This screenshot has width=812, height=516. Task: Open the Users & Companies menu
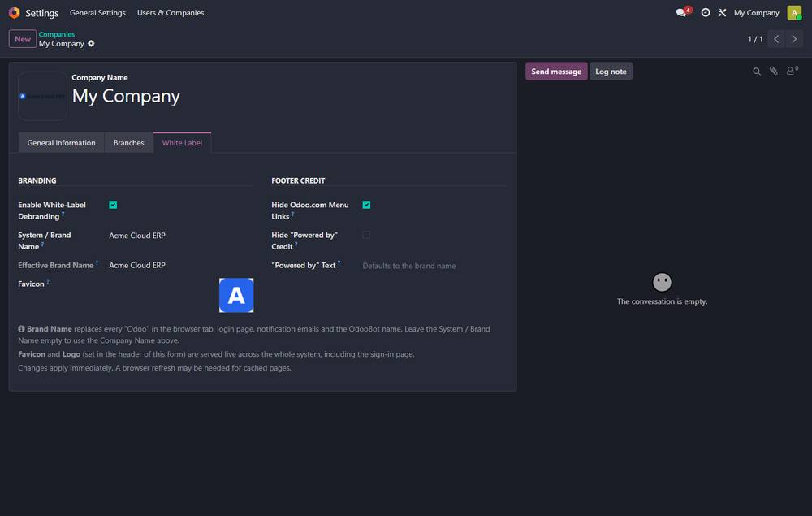[171, 12]
